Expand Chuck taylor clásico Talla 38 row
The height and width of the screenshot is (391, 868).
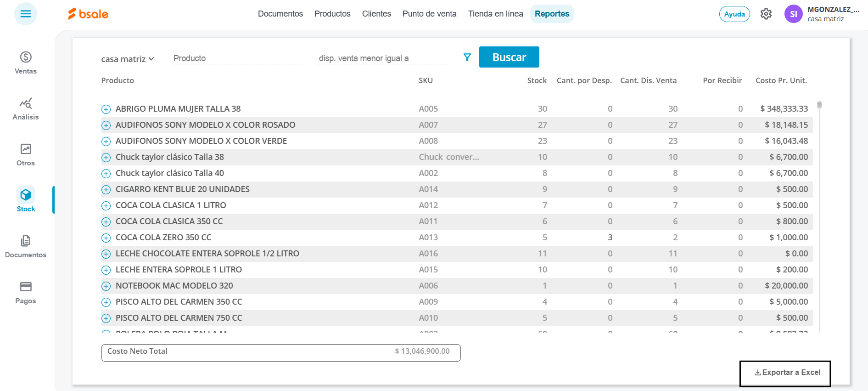pyautogui.click(x=106, y=158)
